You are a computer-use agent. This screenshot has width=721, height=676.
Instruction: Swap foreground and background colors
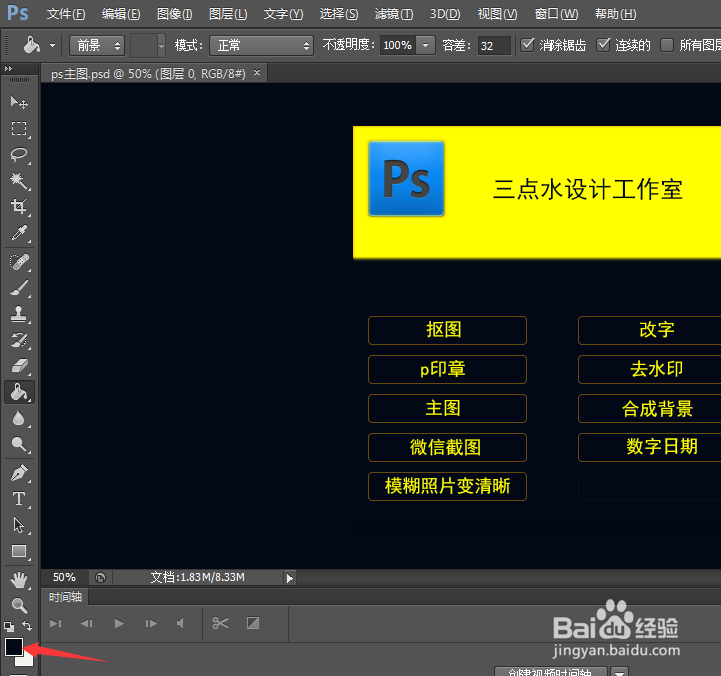pyautogui.click(x=27, y=626)
